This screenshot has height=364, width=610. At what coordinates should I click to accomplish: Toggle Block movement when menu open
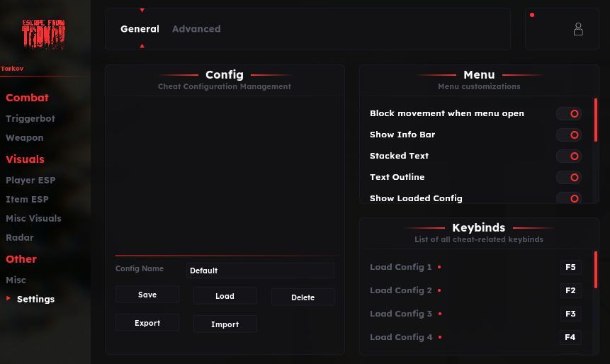(x=569, y=113)
